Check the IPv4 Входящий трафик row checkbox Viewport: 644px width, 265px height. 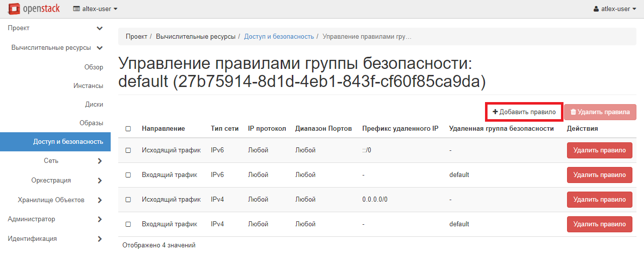[128, 224]
